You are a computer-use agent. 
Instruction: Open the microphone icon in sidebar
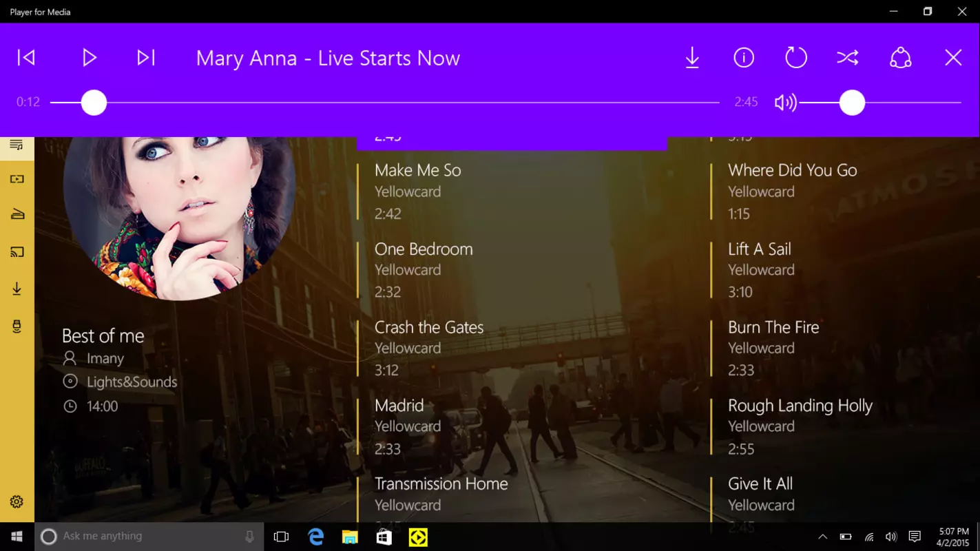pos(17,326)
